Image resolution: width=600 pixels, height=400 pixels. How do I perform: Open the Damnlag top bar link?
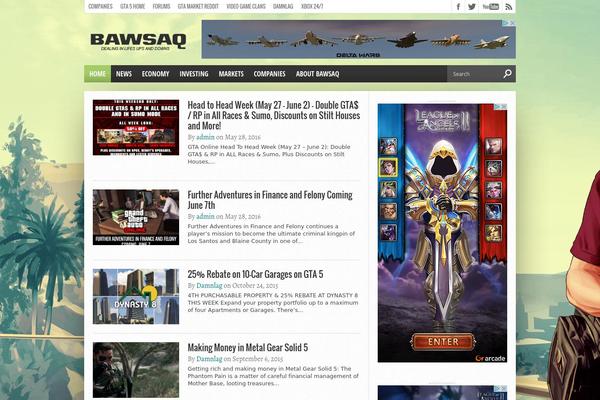tap(283, 7)
